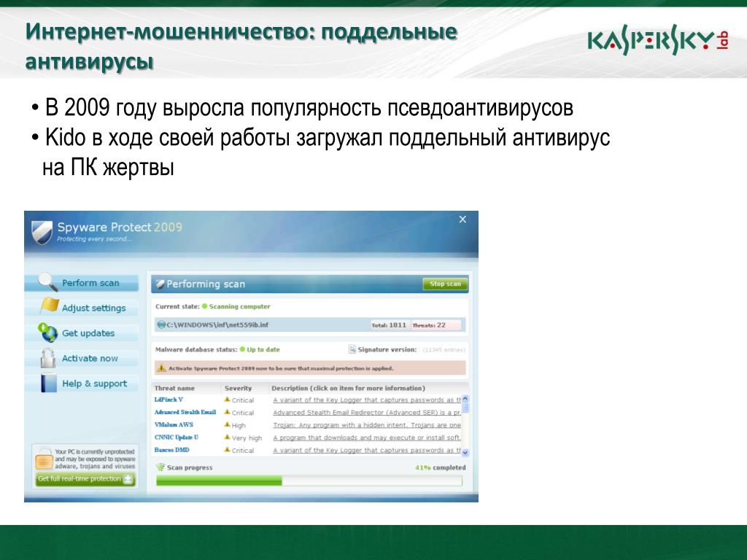Screen dimensions: 747x560
Task: Click the warning triangle in activation banner
Action: point(161,368)
